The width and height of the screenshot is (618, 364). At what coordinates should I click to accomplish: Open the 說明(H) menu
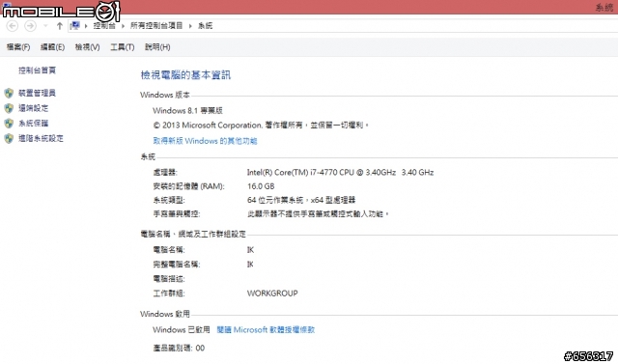tap(157, 47)
